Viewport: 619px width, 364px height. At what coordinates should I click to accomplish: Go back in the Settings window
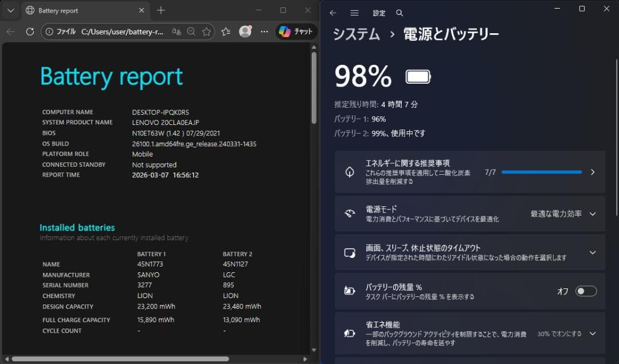(x=333, y=13)
